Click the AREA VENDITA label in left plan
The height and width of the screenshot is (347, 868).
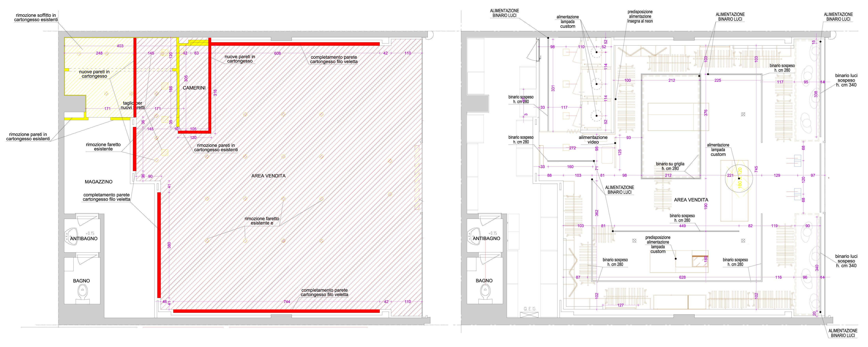[269, 176]
